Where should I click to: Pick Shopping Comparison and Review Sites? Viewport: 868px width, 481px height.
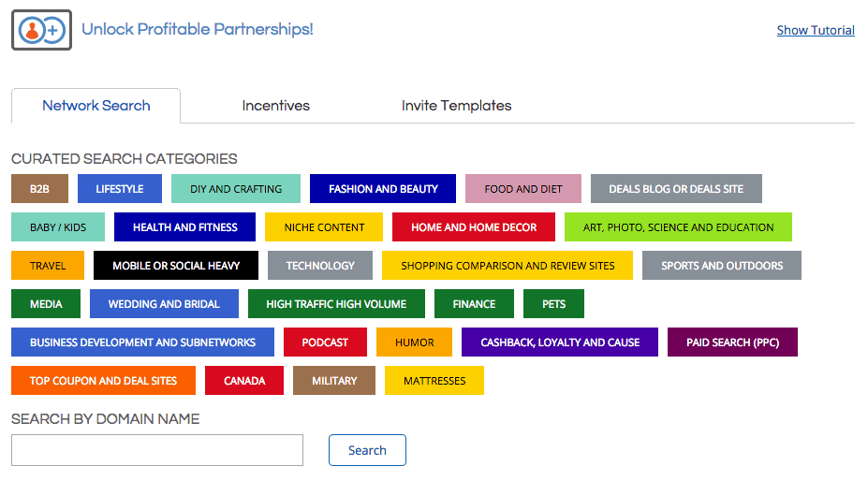pos(508,266)
